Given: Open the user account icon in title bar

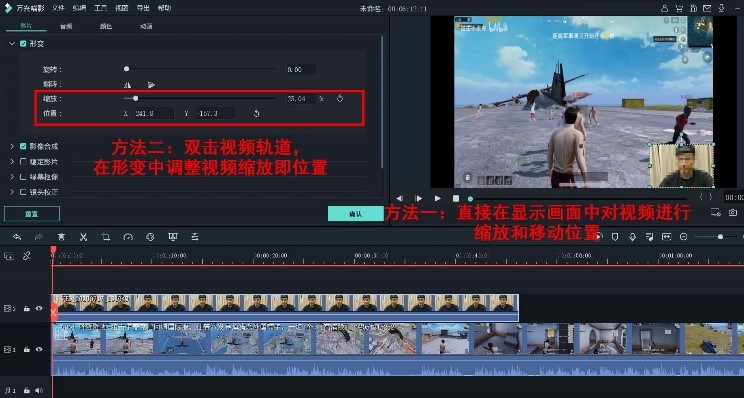Looking at the screenshot, I should coord(665,8).
